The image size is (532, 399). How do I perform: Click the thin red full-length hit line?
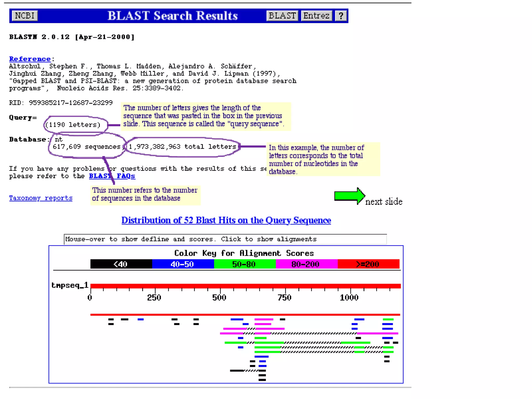245,315
